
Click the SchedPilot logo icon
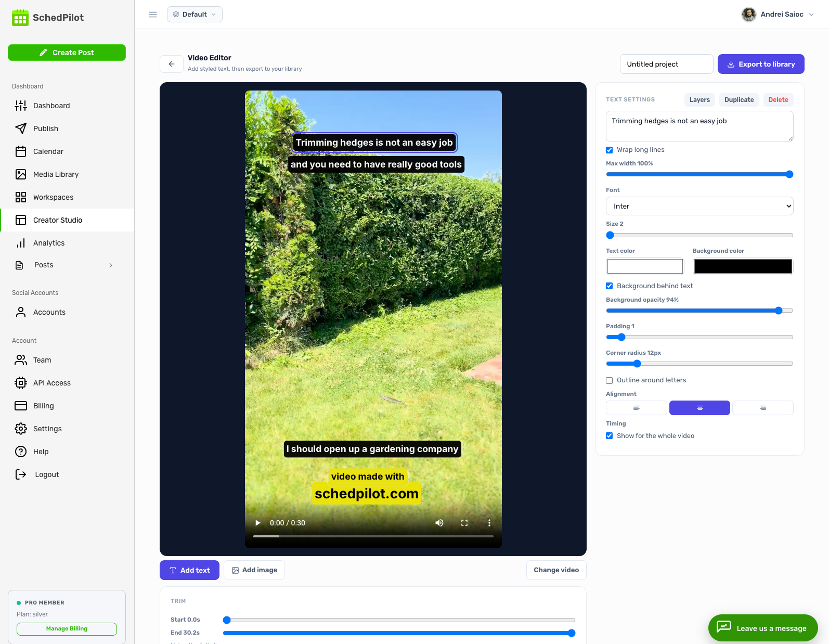click(x=20, y=18)
